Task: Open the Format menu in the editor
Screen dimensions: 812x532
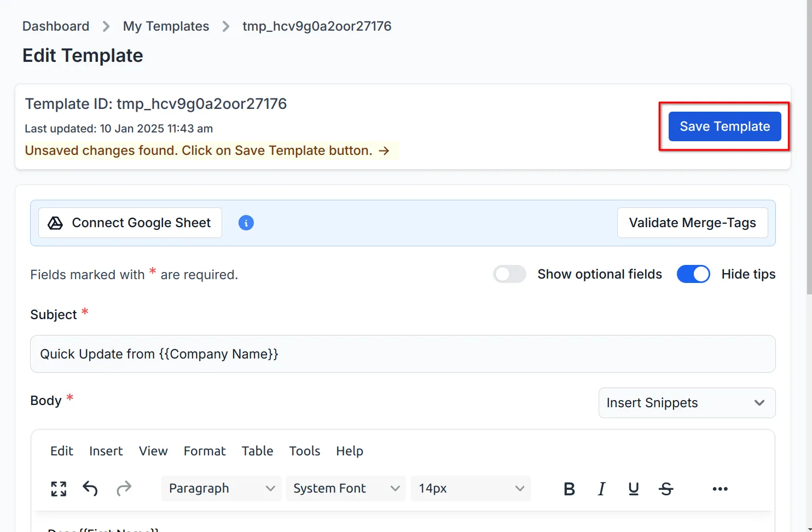Action: click(205, 451)
